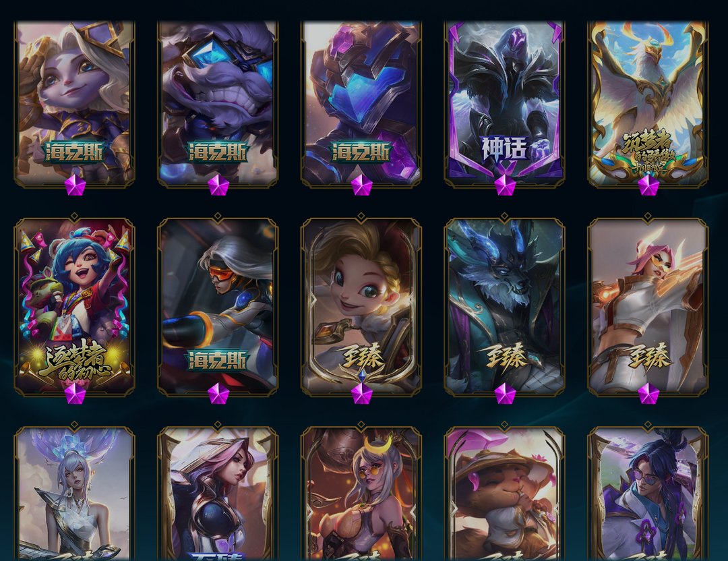The image size is (728, 561).
Task: Select the crescent-moon-haired woman with yellow glasses card
Action: (x=361, y=494)
